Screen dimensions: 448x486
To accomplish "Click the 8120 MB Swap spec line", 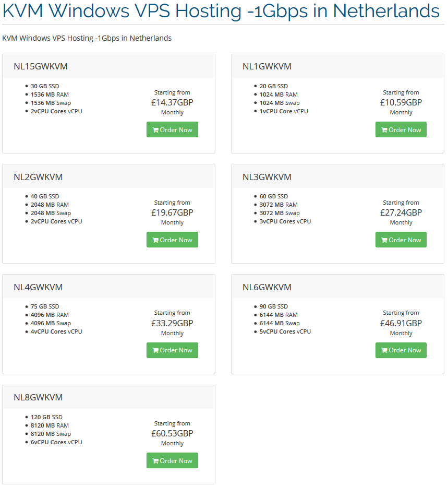I will pos(51,434).
